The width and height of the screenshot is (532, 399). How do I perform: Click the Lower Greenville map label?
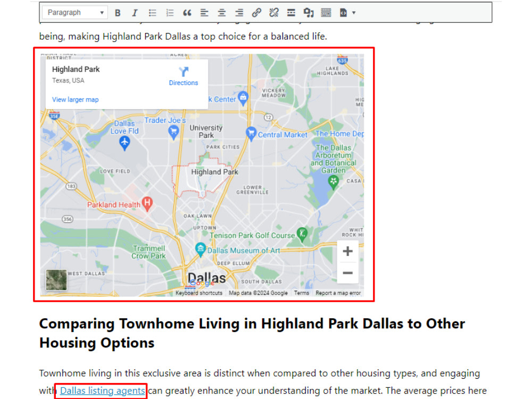tap(252, 190)
